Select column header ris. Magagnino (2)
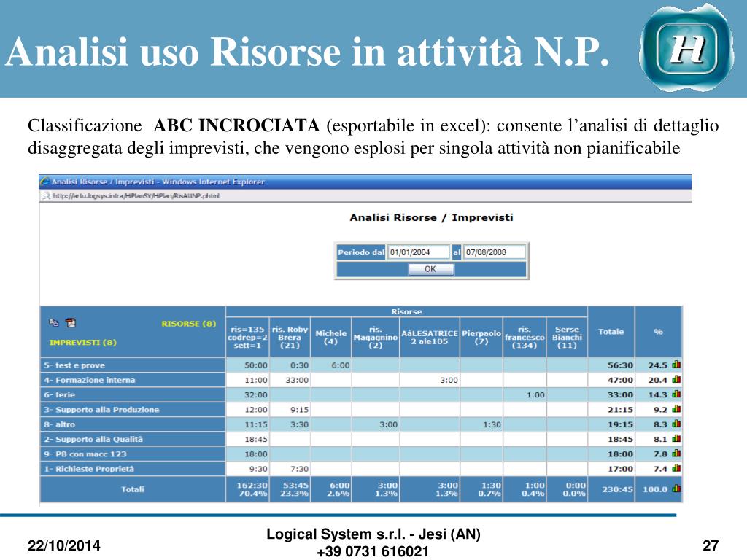 (376, 337)
